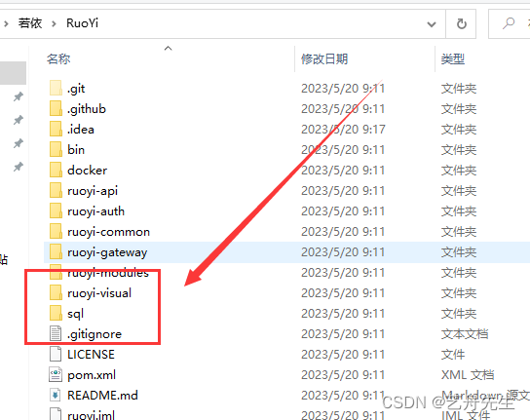Viewport: 530px width, 420px height.
Task: Click the ruoyi-auth folder icon
Action: coord(56,211)
